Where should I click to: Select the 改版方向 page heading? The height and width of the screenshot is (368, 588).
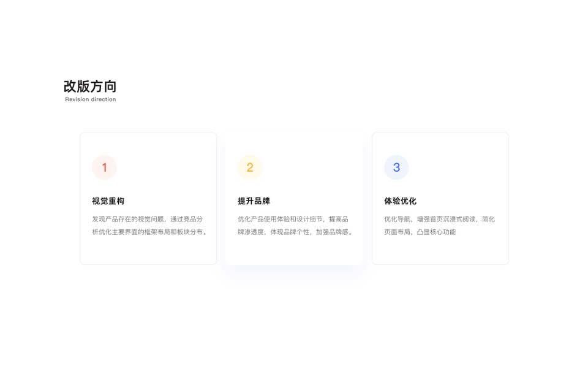point(90,86)
